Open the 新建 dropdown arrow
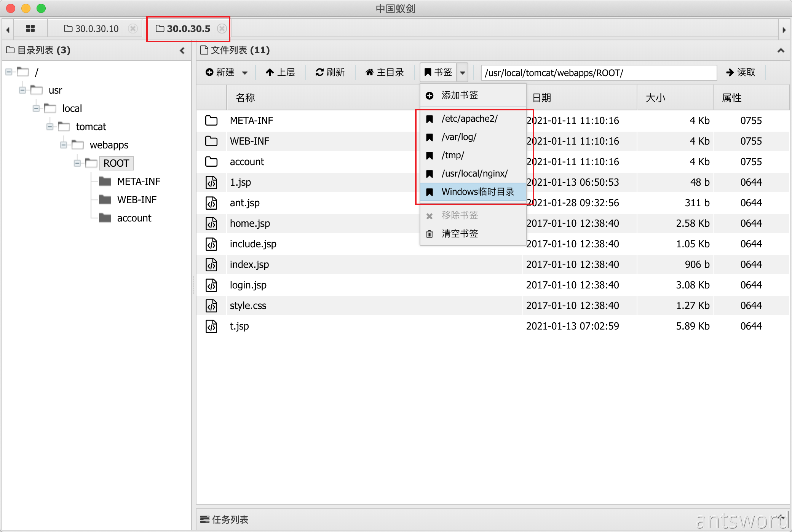Screen dimensions: 792x532 pos(245,72)
